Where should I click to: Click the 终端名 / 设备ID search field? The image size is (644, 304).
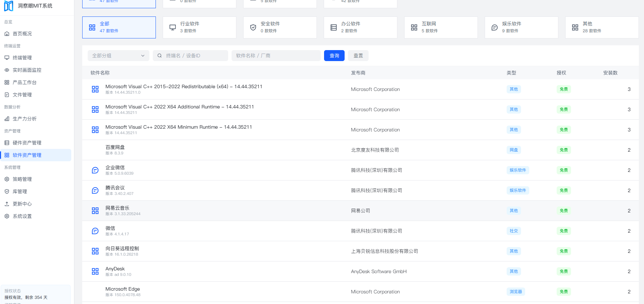pyautogui.click(x=190, y=56)
